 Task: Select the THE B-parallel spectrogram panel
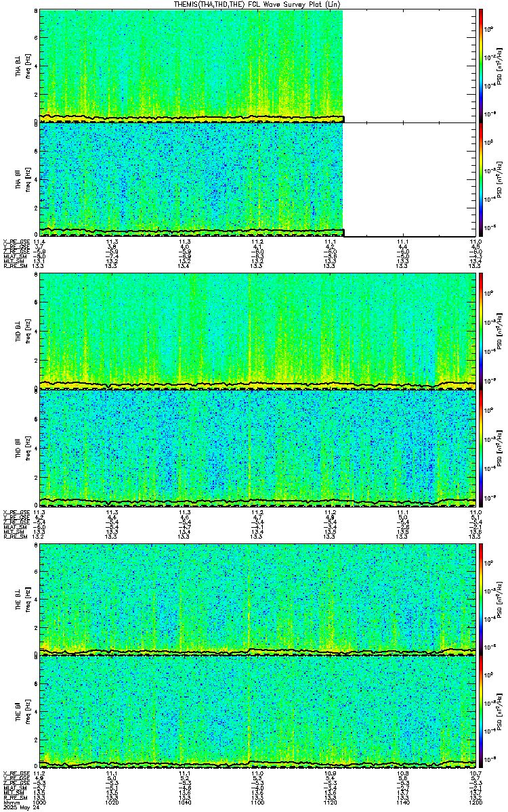coord(257,713)
